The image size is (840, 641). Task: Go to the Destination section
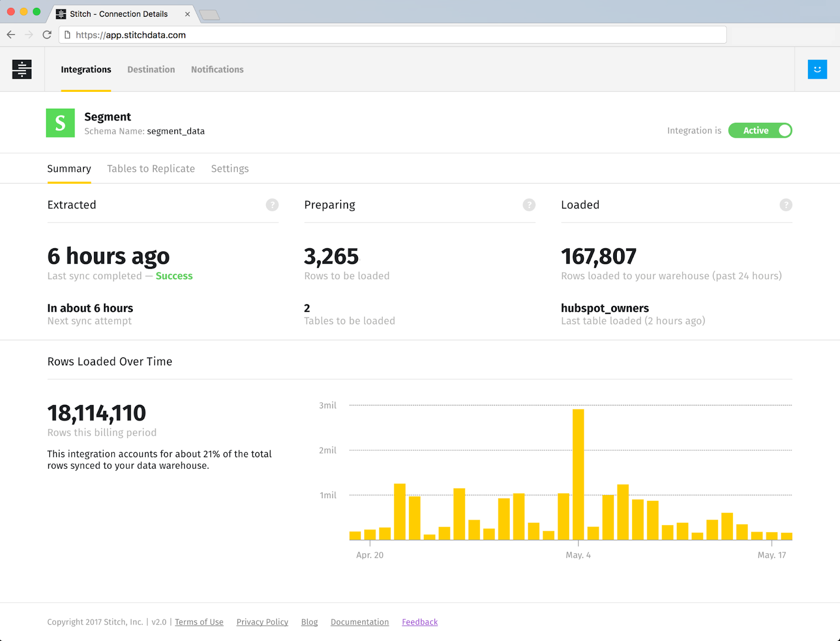point(151,69)
